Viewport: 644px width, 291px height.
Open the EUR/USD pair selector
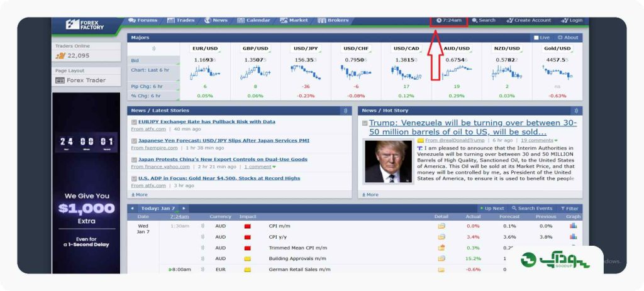[x=206, y=48]
